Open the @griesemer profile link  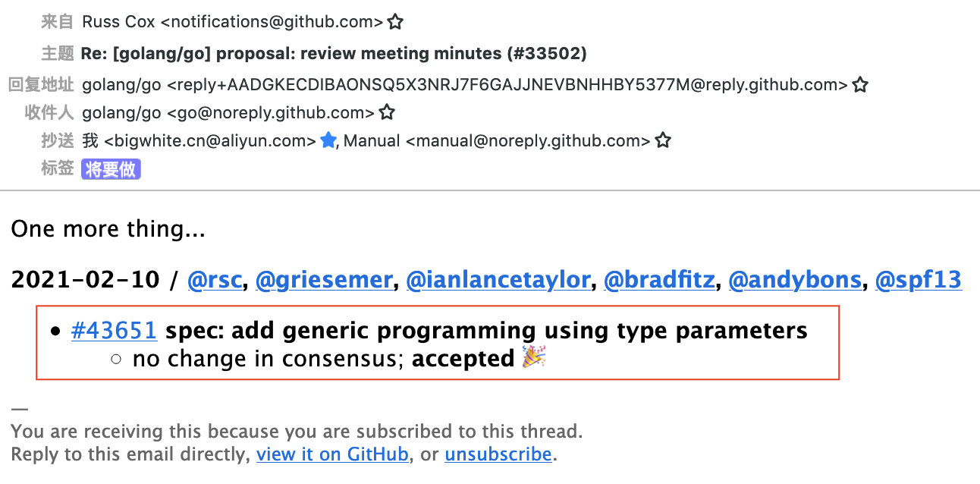(x=323, y=280)
